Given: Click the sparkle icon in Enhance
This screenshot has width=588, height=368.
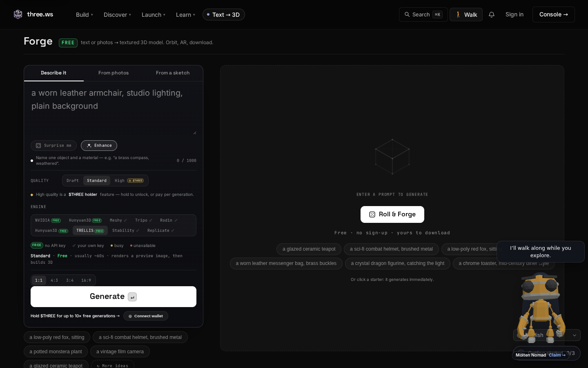Looking at the screenshot, I should (89, 146).
